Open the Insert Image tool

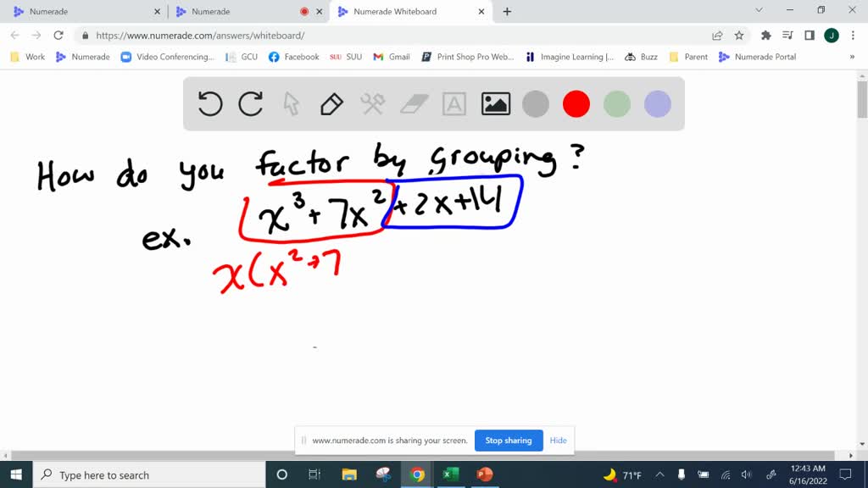coord(495,103)
